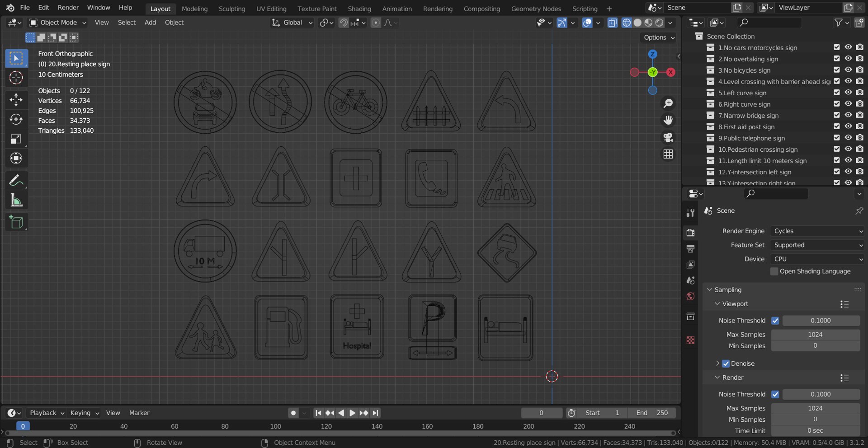Select the Cursor tool in the toolbar
This screenshot has height=448, width=868.
pos(16,78)
